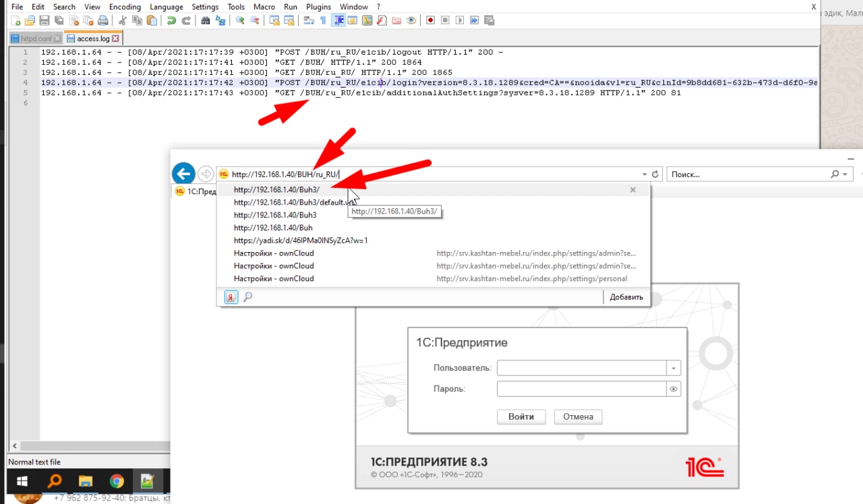
Task: Open the Language menu
Action: [166, 7]
